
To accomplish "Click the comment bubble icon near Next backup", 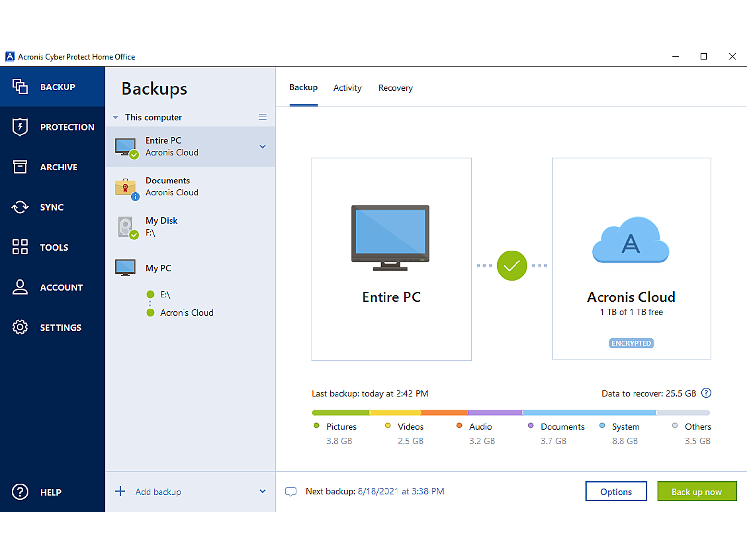I will (x=290, y=492).
